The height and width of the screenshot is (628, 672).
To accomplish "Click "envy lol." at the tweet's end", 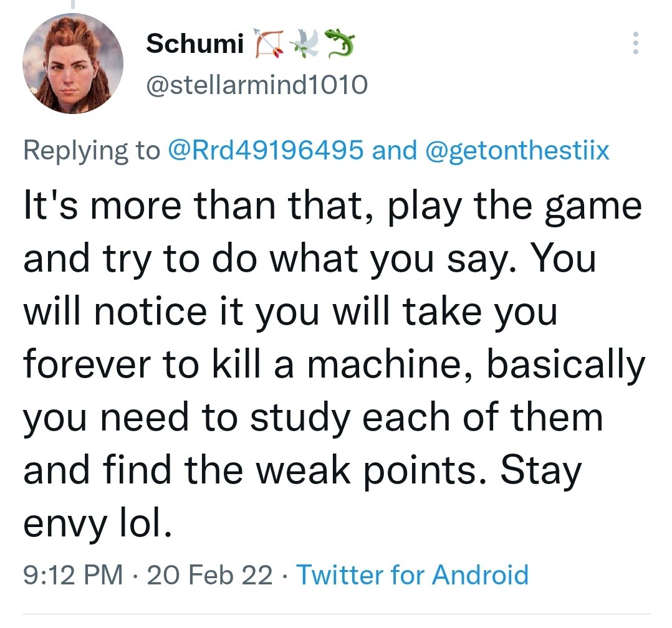I will [97, 525].
